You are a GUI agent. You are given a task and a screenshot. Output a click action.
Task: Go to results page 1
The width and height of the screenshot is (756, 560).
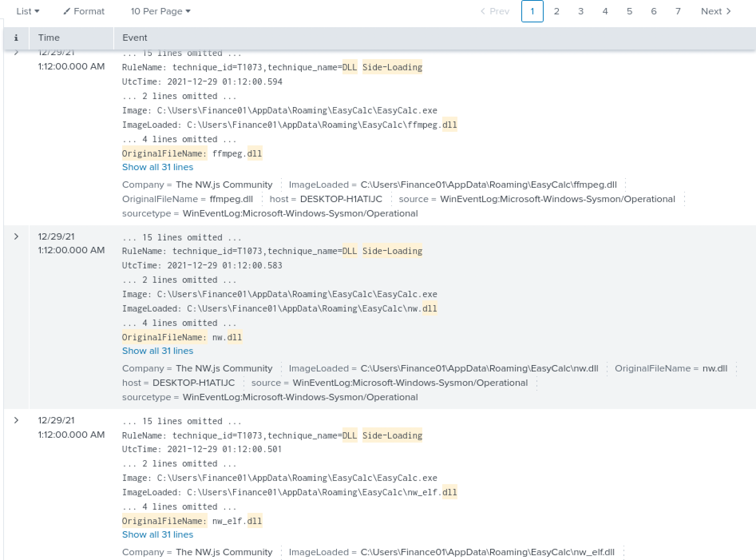(532, 11)
